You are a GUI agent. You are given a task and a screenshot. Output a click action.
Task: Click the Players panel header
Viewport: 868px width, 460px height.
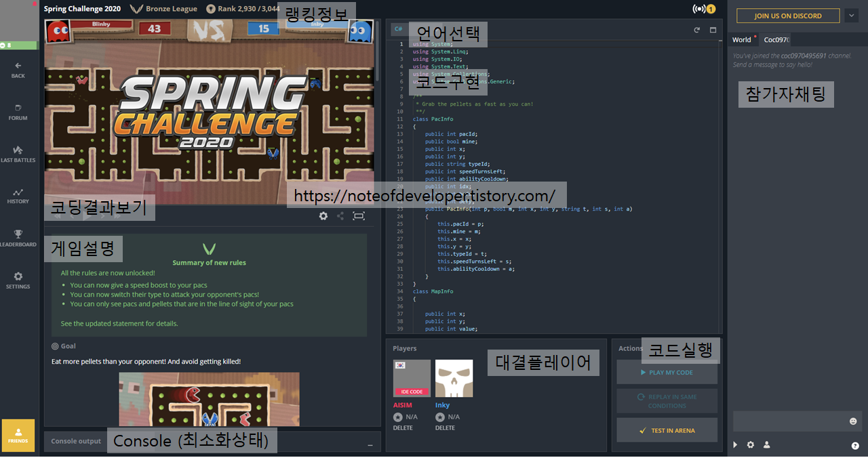coord(405,348)
